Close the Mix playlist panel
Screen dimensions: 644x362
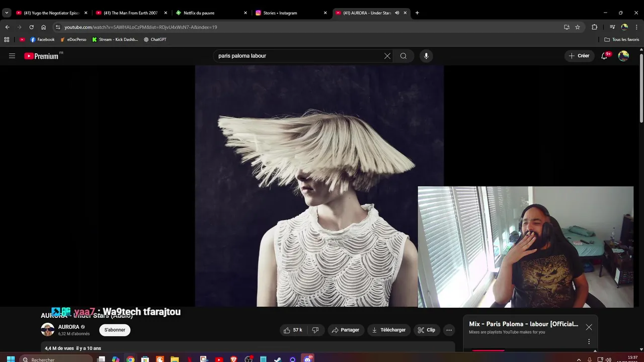click(x=589, y=327)
